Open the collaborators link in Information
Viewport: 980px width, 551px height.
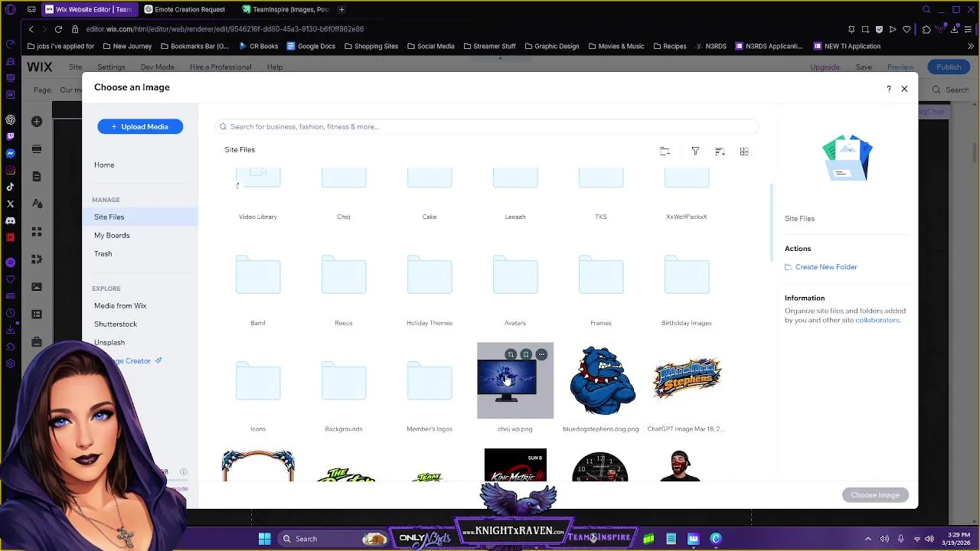(877, 320)
